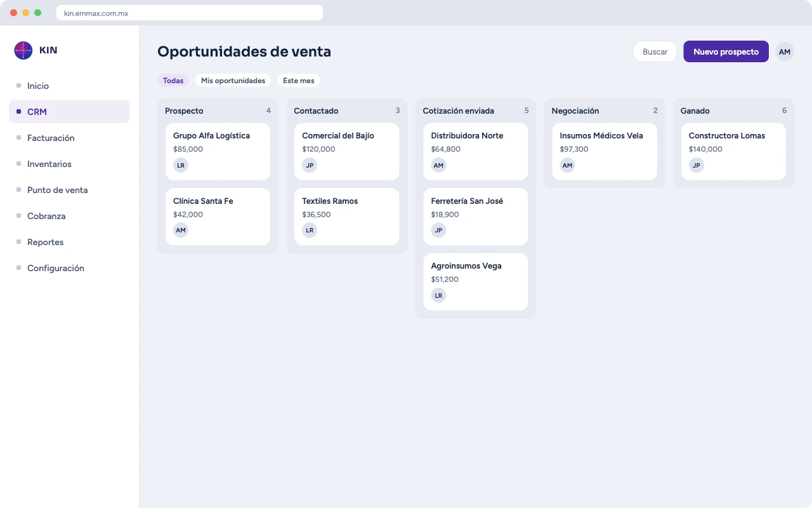Open the Grupo Alfa Logística card title

[x=211, y=136]
